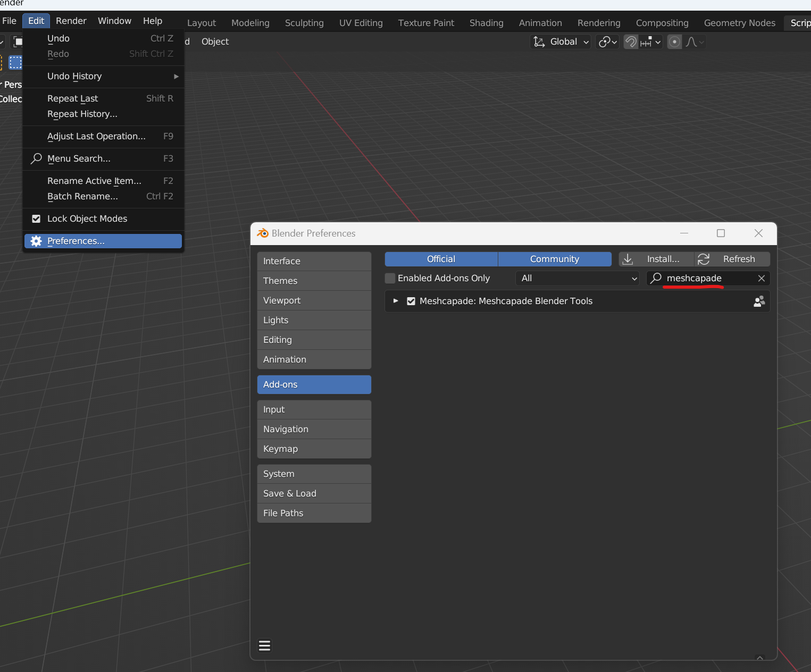Image resolution: width=811 pixels, height=672 pixels.
Task: Click the community contributor icon for Meshcapade
Action: click(759, 301)
